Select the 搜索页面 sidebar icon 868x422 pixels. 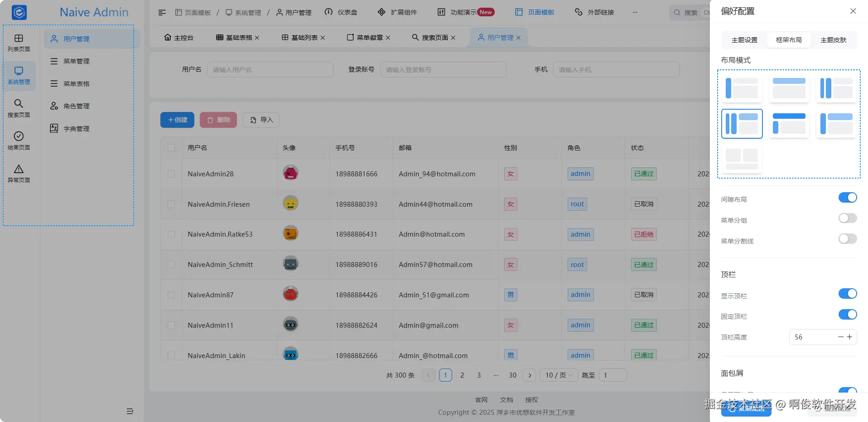[19, 108]
